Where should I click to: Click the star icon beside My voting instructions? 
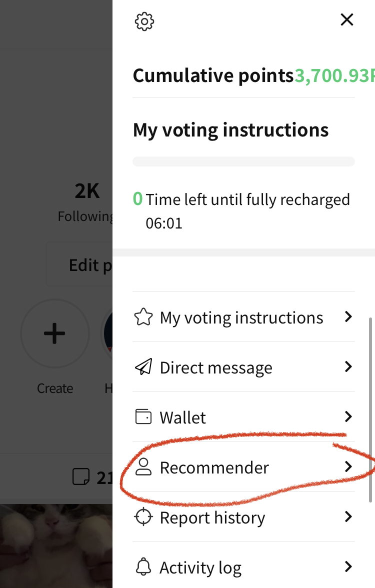coord(143,317)
